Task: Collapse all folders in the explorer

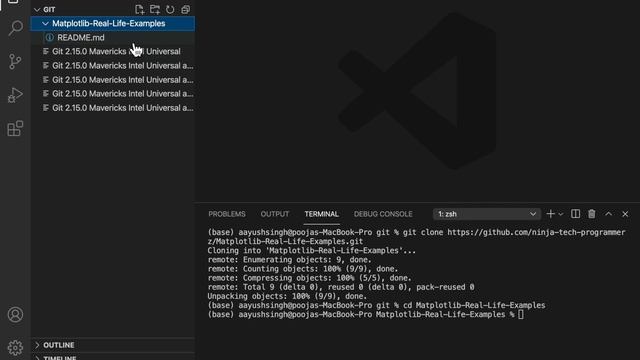Action: (186, 9)
